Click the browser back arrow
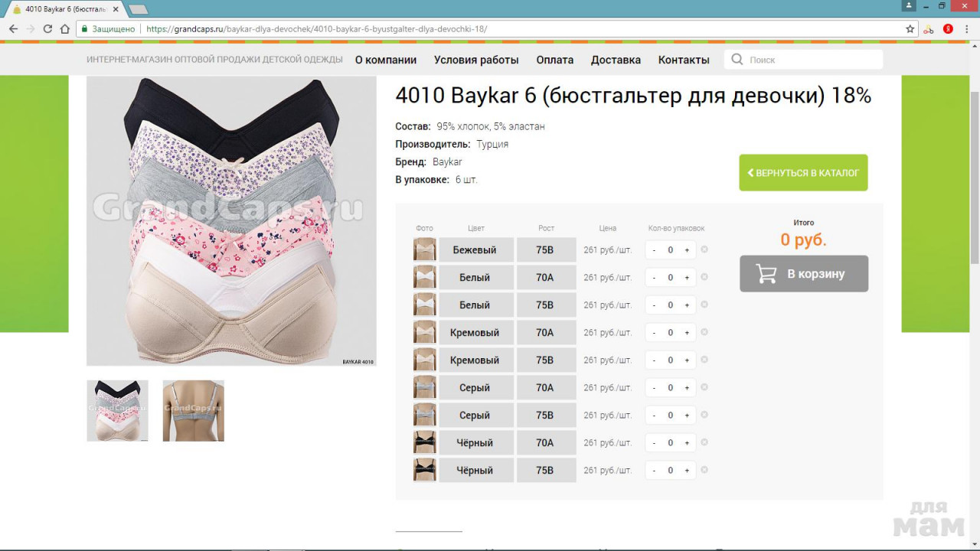The width and height of the screenshot is (980, 551). (13, 29)
